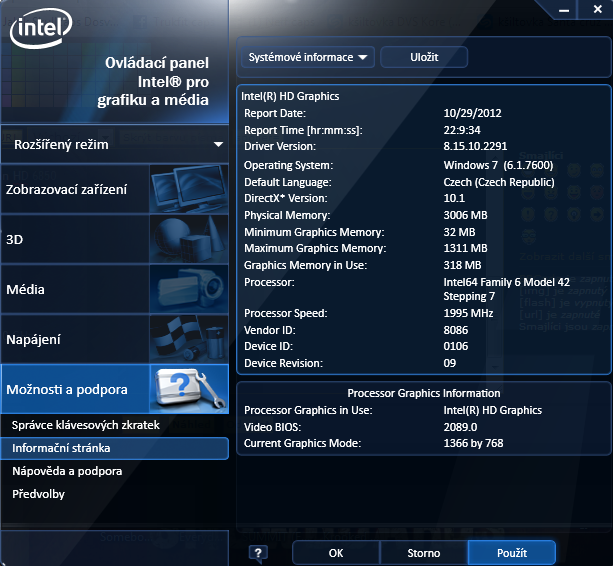613x566 pixels.
Task: Click the Použít button
Action: [x=512, y=553]
